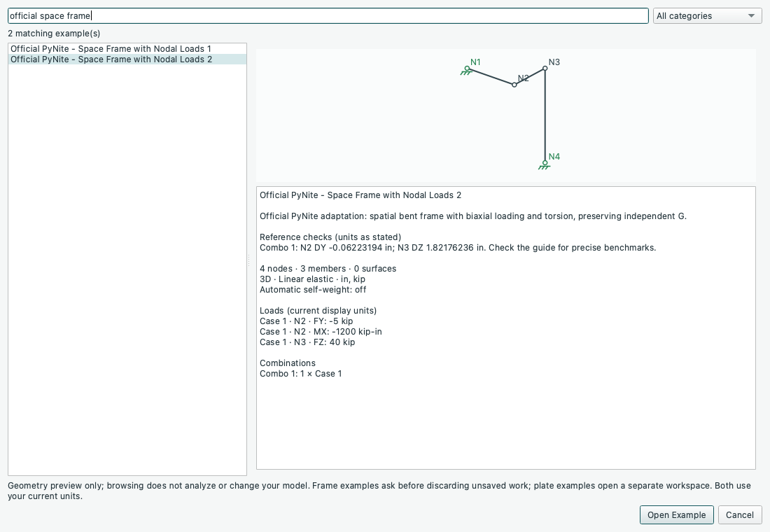Screen dimensions: 770x532
Task: Click the description title 'Space Frame with Nodal Loads 2'
Action: tap(360, 195)
